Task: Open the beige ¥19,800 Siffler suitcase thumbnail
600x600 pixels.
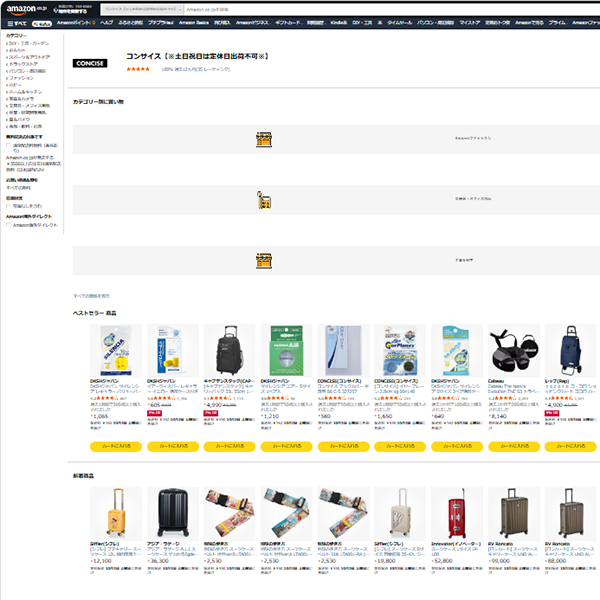Action: [400, 514]
